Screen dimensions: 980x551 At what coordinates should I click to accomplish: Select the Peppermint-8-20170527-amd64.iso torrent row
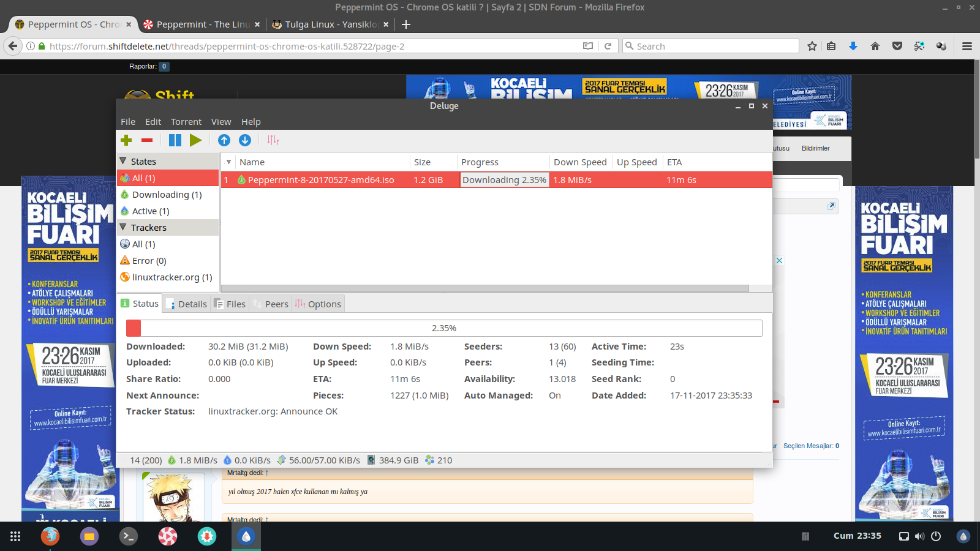[x=497, y=180]
